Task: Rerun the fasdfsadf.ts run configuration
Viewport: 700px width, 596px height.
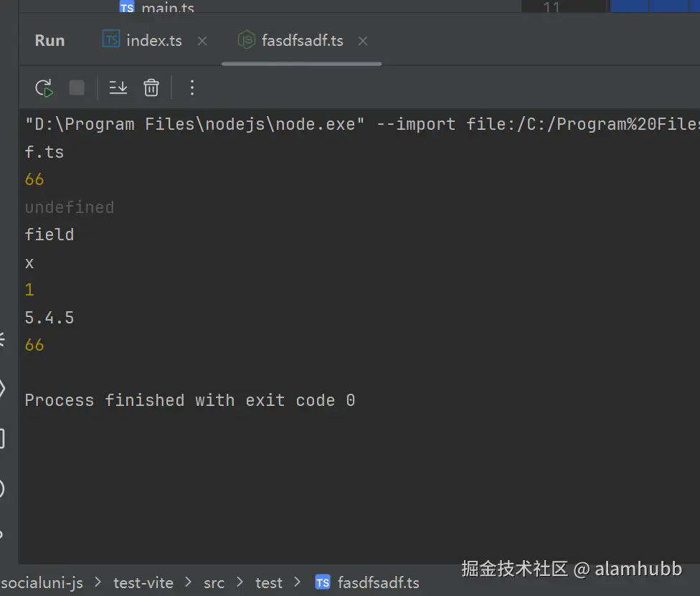Action: pos(44,88)
